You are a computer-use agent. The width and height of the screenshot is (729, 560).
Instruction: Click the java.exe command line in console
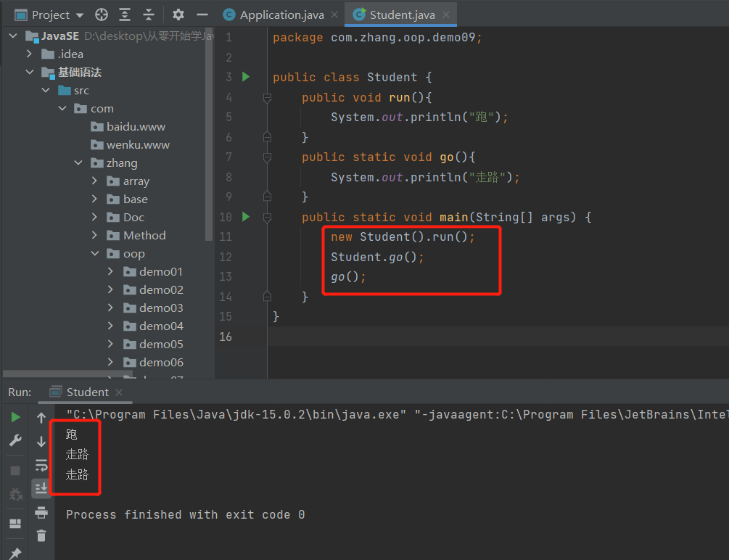(397, 414)
